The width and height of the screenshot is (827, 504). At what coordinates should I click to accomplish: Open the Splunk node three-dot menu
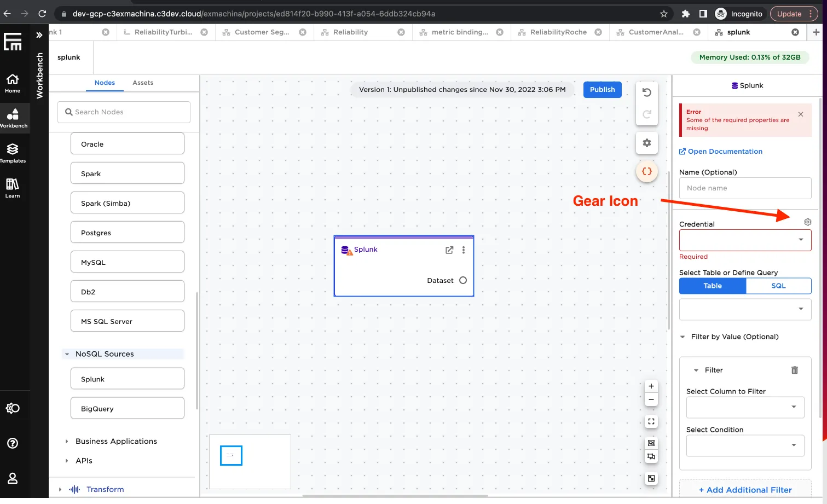pos(464,250)
